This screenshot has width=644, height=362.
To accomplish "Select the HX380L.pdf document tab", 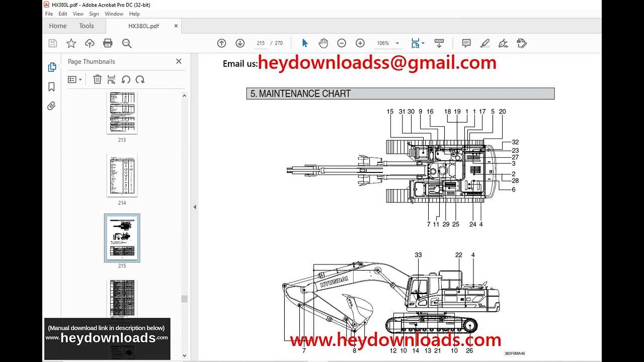I will [x=143, y=26].
